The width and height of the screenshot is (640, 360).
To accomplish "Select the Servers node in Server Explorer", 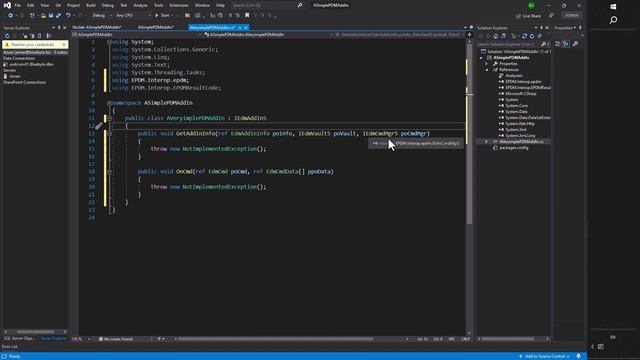I will click(x=9, y=70).
